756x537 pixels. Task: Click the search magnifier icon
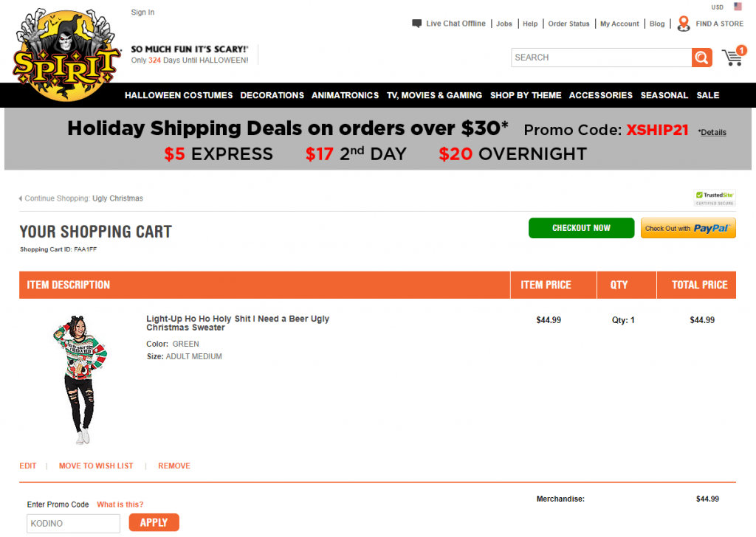701,57
